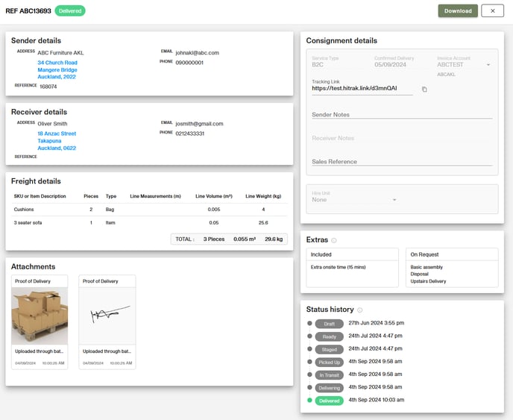Click receiver phone 0212433331
This screenshot has width=513, height=420.
(x=189, y=134)
